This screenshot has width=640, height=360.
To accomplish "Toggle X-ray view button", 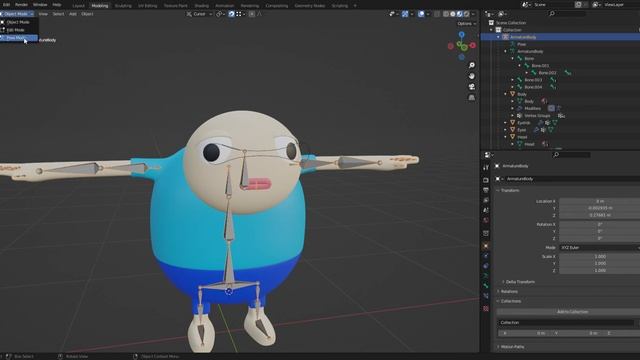I will tap(437, 14).
